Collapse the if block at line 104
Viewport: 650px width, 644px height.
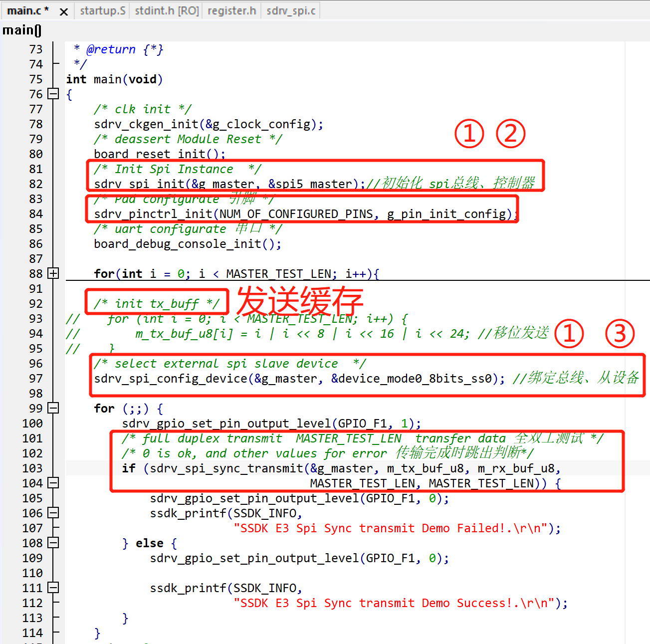point(53,483)
